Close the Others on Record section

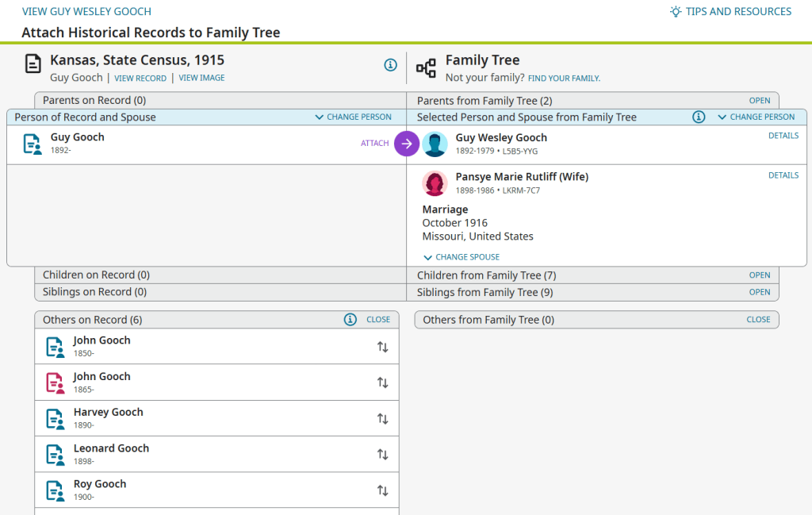[x=378, y=320]
